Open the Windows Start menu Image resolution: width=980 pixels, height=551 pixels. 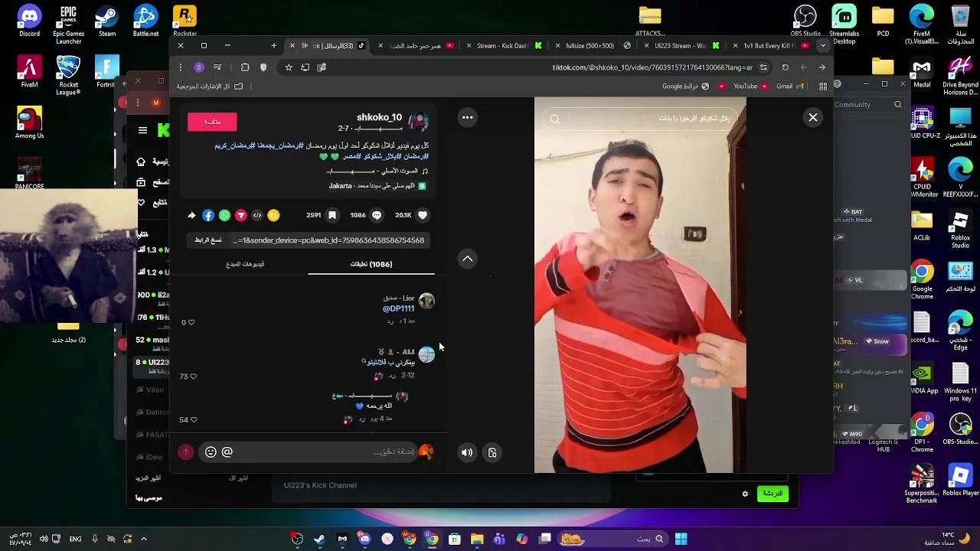[x=681, y=539]
